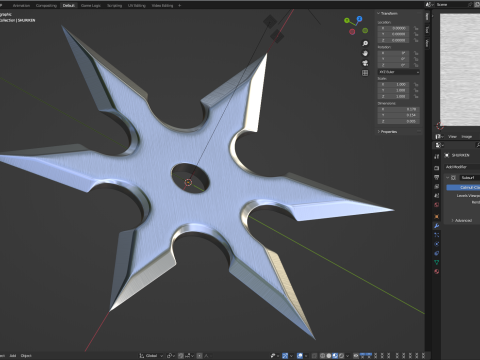Switch to the Video Editing workspace tab
Viewport: 480px width, 360px height.
(x=162, y=6)
